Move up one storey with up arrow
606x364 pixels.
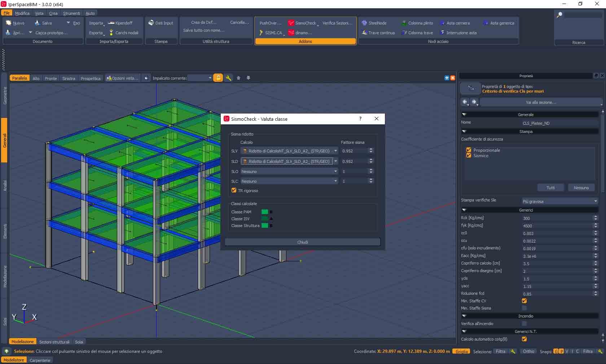[238, 78]
